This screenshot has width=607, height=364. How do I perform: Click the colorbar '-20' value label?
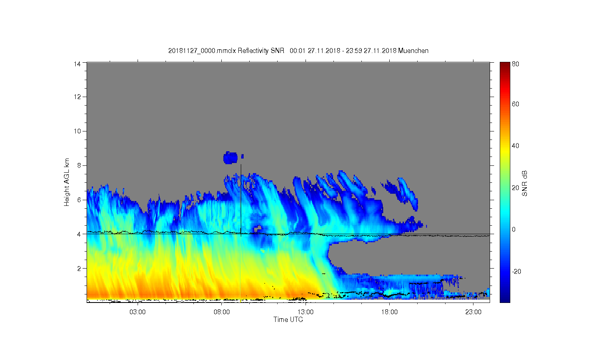516,271
